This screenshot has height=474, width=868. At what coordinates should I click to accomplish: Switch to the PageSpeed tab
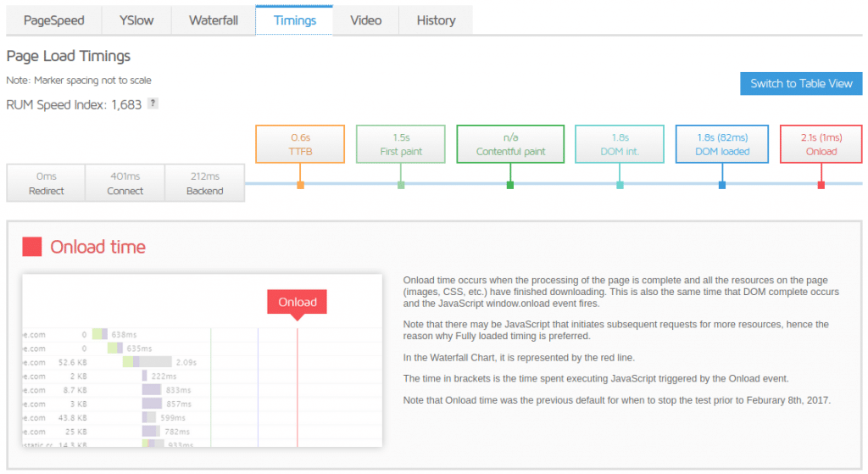point(53,20)
